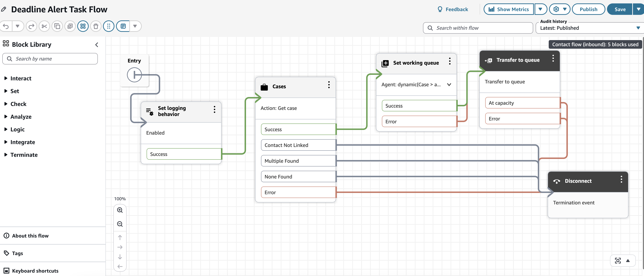Image resolution: width=644 pixels, height=276 pixels.
Task: Click the Zoom in magnifier icon
Action: [120, 210]
